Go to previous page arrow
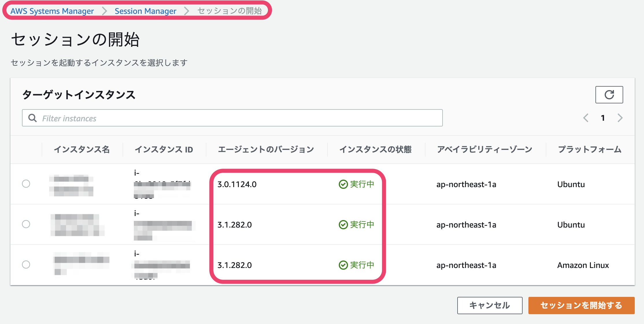The height and width of the screenshot is (324, 644). pos(586,118)
